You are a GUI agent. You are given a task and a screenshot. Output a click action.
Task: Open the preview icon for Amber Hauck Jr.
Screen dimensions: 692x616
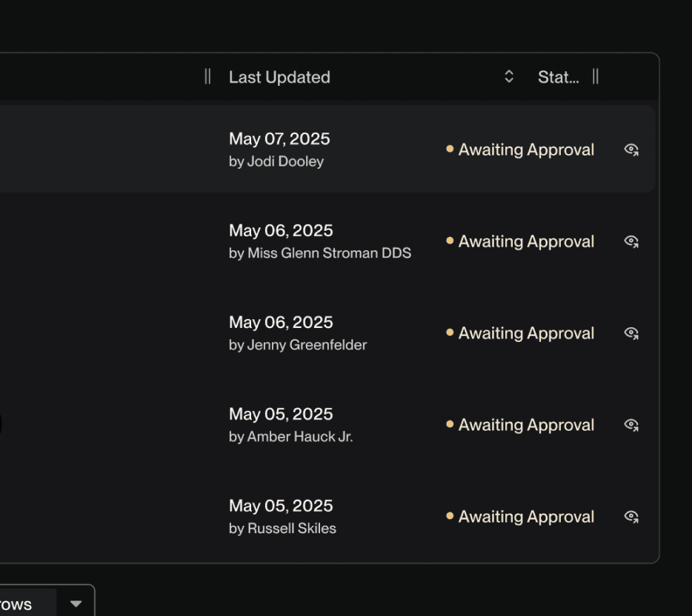click(x=631, y=425)
